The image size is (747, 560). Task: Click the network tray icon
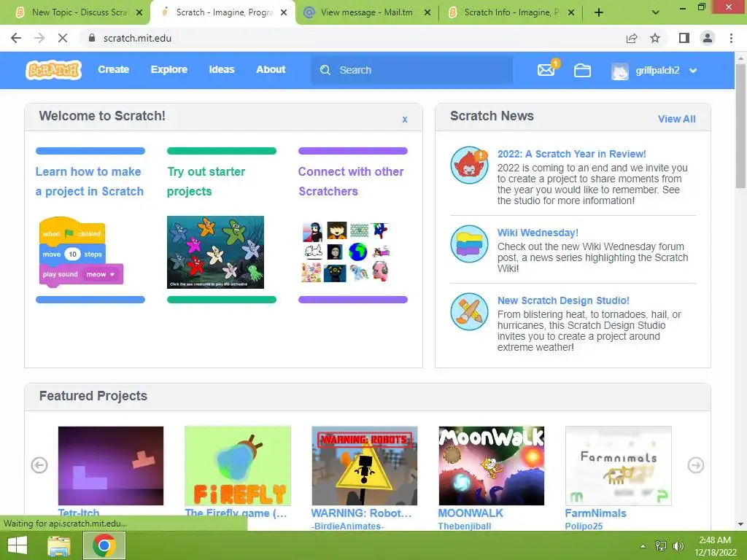(x=661, y=546)
